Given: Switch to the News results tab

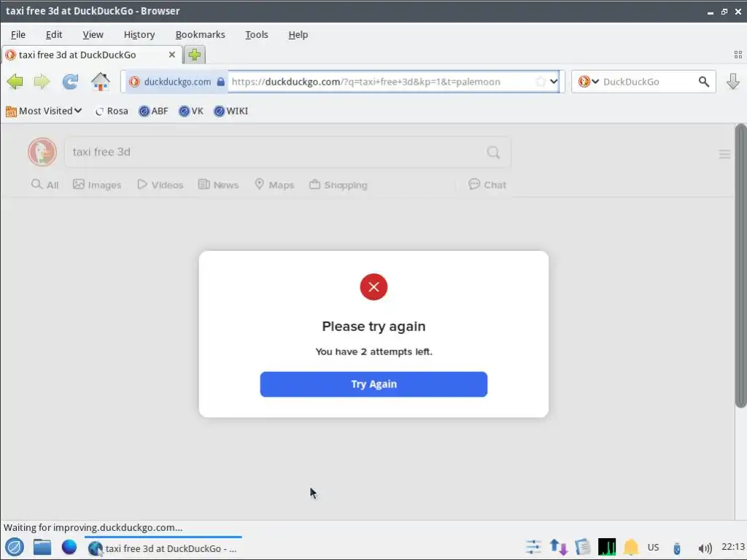Looking at the screenshot, I should [x=218, y=184].
